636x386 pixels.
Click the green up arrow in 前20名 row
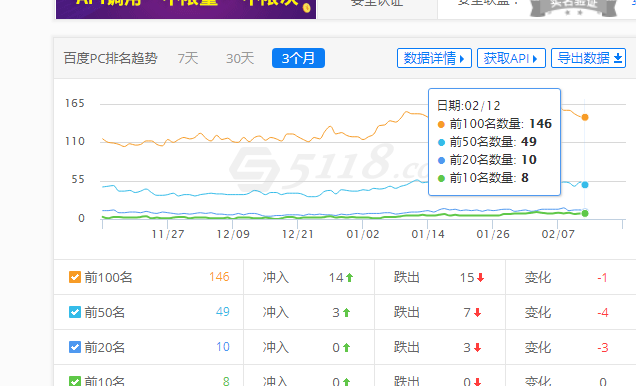click(346, 347)
